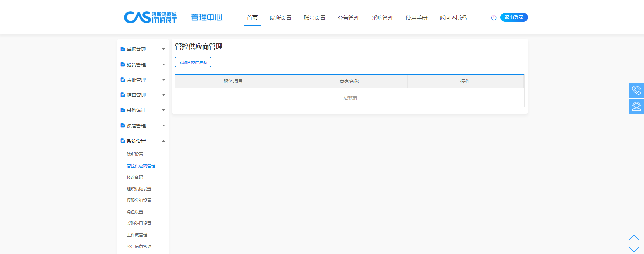
Task: Open the 采购管理 navigation item
Action: (382, 18)
